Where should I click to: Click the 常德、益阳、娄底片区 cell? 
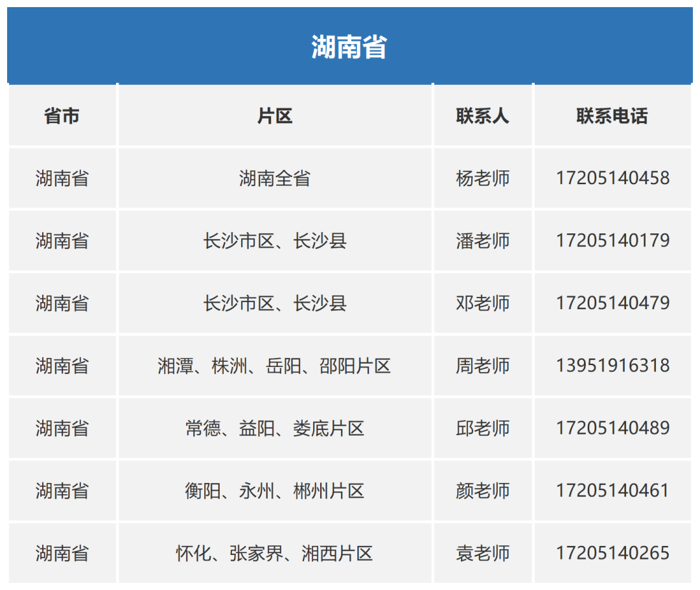[275, 428]
